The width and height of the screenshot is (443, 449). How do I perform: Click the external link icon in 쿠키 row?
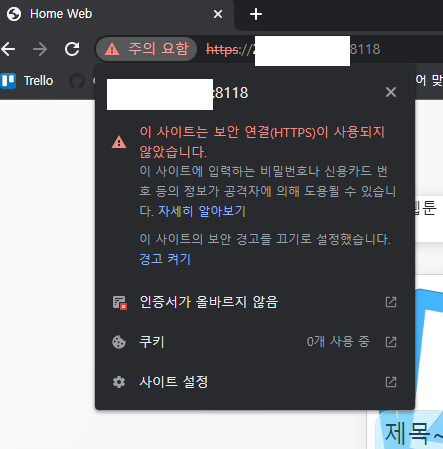point(391,342)
